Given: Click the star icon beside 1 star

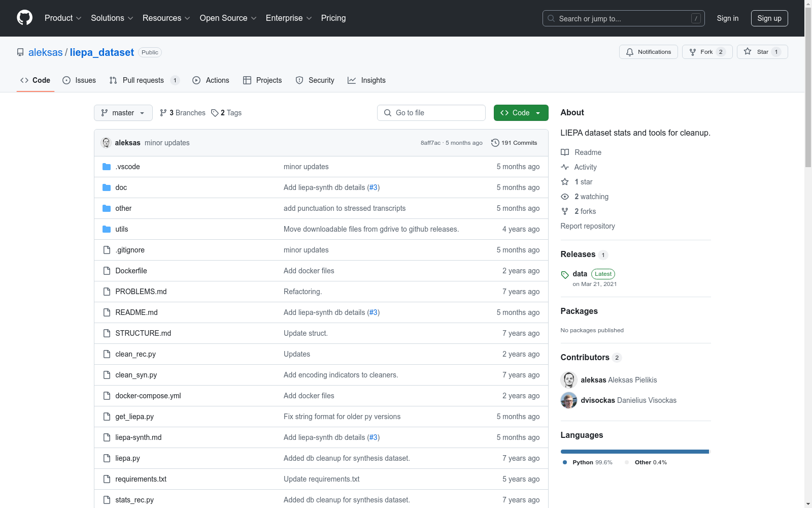Looking at the screenshot, I should (x=565, y=182).
